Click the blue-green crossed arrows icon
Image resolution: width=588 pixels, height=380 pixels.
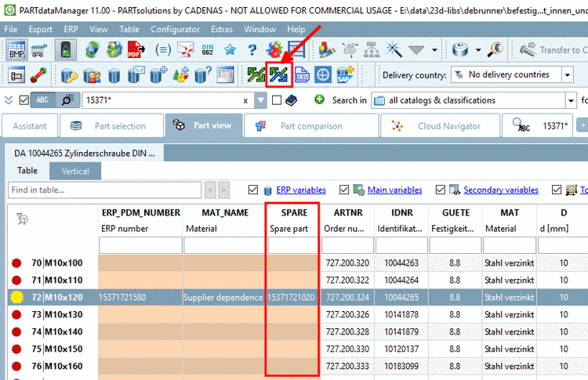pyautogui.click(x=278, y=75)
